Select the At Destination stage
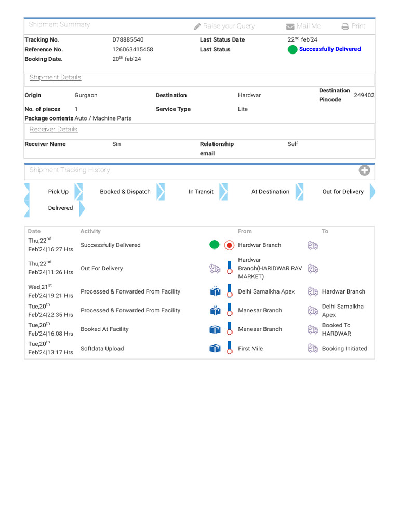Viewport: 399px width, 532px height. 270,192
